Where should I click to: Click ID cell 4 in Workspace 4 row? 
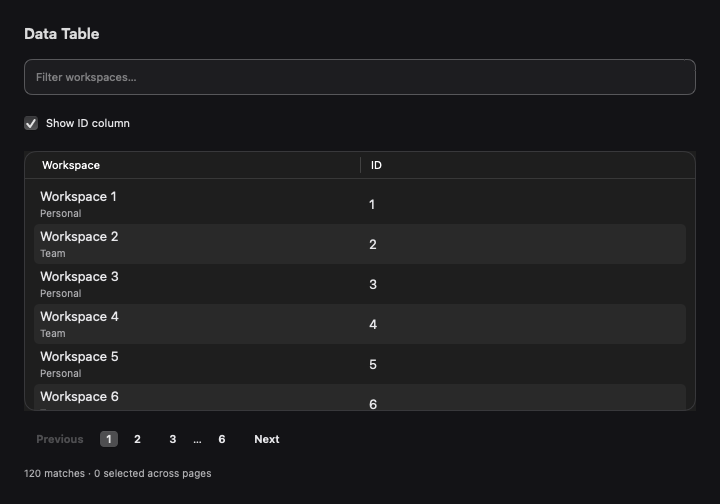point(373,324)
